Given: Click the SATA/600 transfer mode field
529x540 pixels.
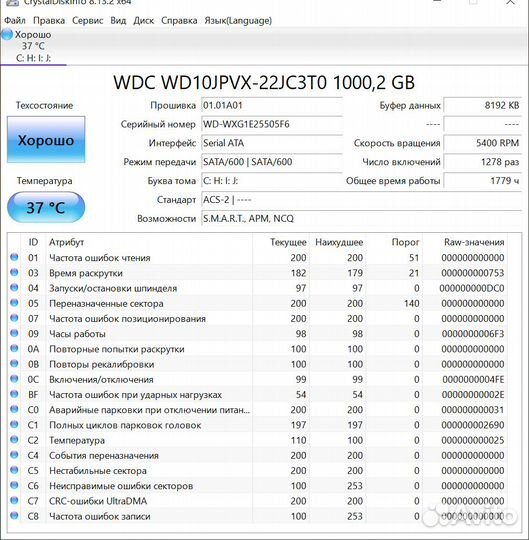Looking at the screenshot, I should [x=272, y=162].
